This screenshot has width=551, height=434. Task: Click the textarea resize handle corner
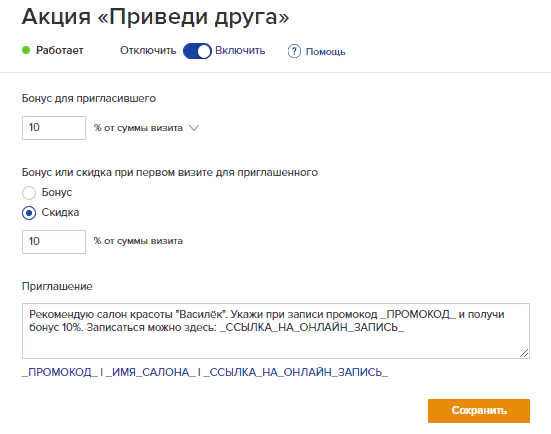(524, 353)
